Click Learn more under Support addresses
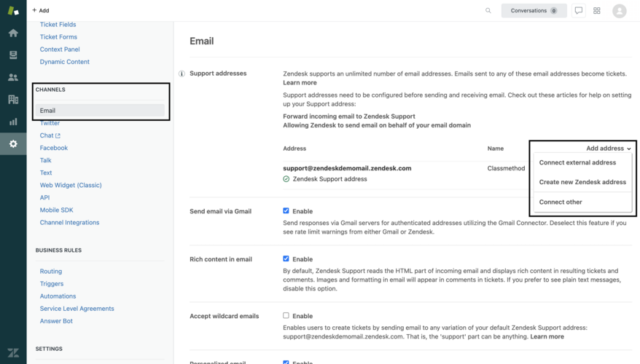This screenshot has height=364, width=640. [300, 83]
